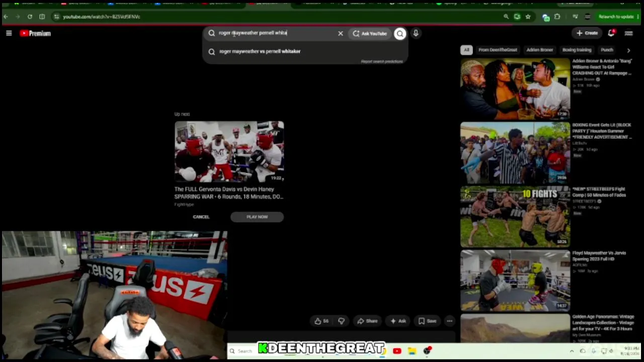Open the recording app taskbar icon
644x362 pixels.
coord(427,351)
